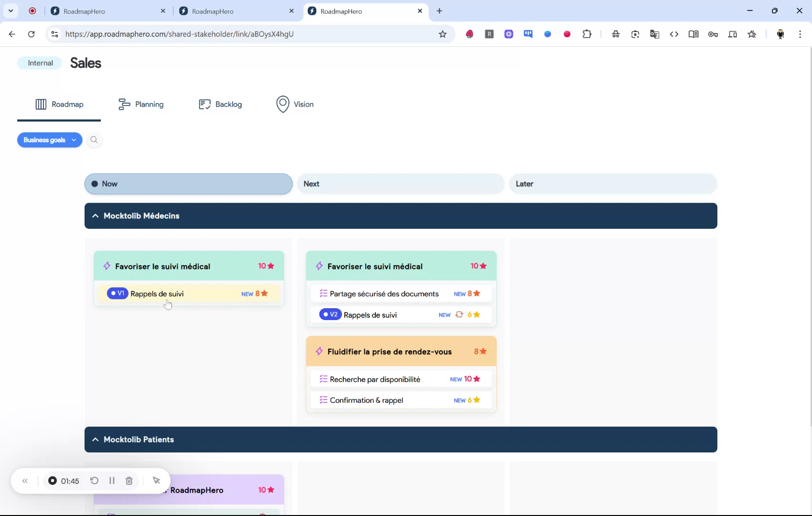Toggle cursor highlighting in the recording bar
The image size is (812, 516).
click(157, 481)
